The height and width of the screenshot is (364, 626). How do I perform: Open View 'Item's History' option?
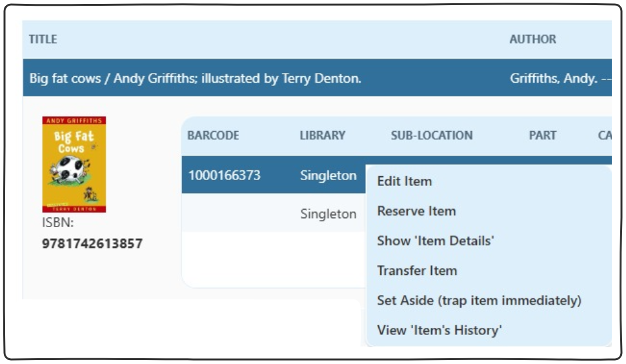tap(439, 330)
